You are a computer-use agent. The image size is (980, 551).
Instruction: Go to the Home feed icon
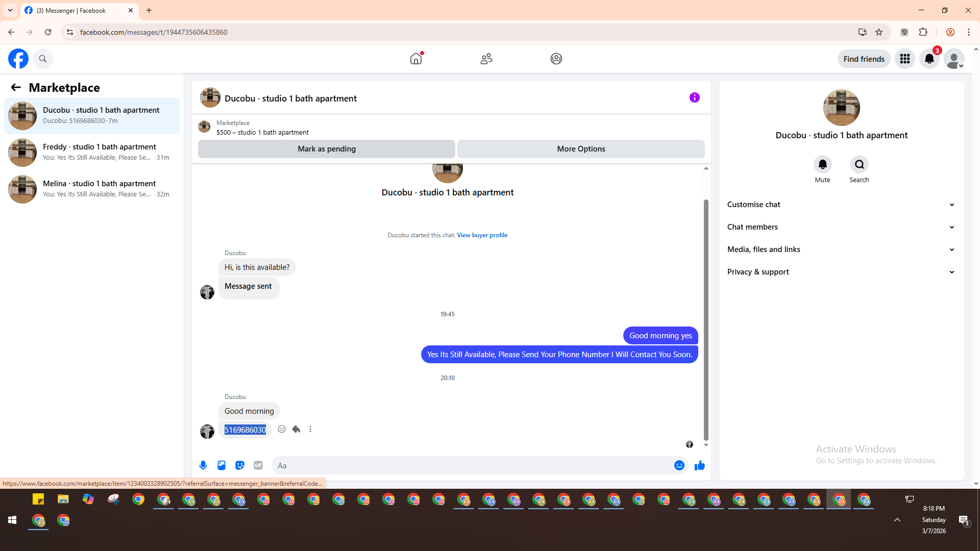tap(416, 59)
